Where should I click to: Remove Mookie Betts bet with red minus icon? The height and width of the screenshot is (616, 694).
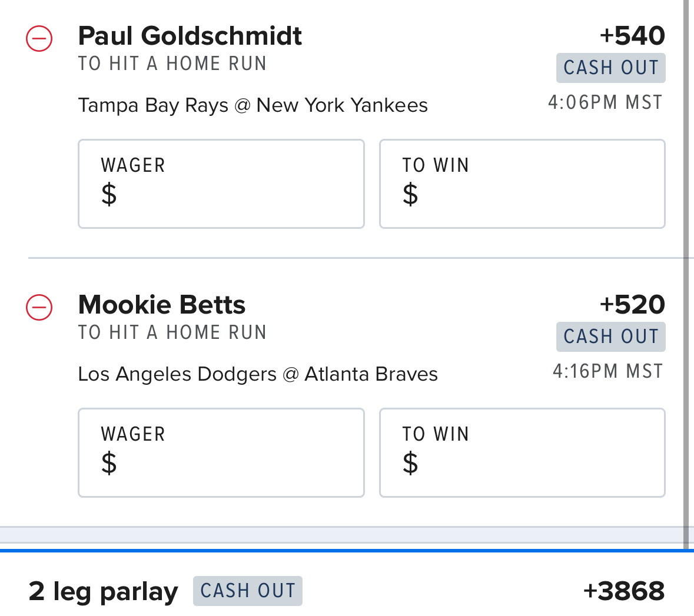click(x=39, y=307)
